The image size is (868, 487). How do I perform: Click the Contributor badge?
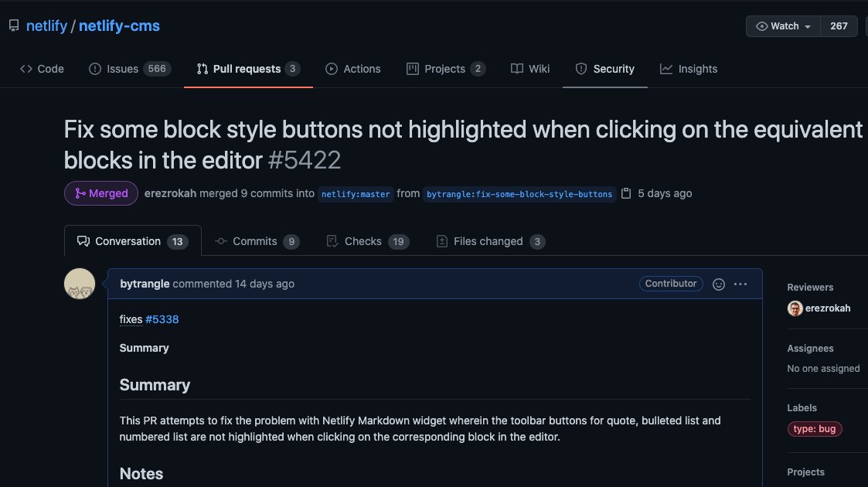(671, 284)
